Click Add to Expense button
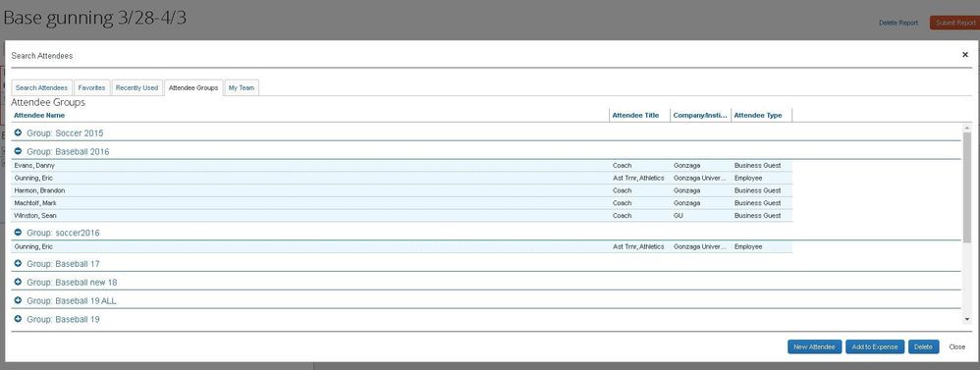Screen dimensions: 980x370 tap(874, 346)
